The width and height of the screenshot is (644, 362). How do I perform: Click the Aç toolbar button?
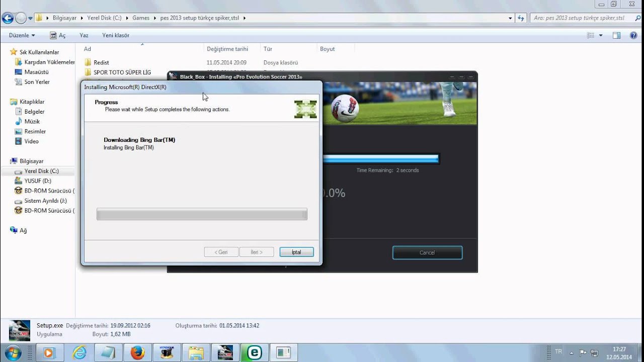tap(58, 35)
